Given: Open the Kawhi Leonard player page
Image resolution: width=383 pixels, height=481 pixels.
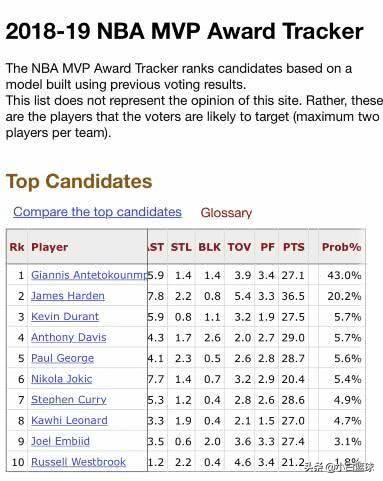Looking at the screenshot, I should pyautogui.click(x=69, y=420).
